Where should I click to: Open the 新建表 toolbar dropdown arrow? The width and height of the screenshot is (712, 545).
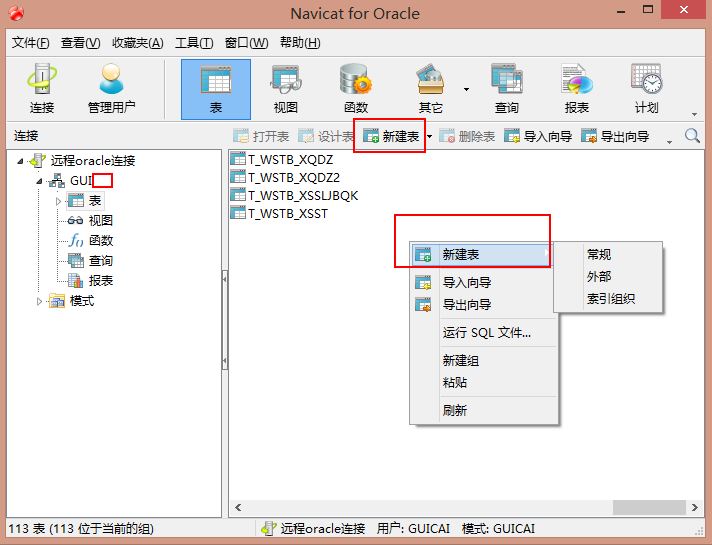[x=429, y=136]
